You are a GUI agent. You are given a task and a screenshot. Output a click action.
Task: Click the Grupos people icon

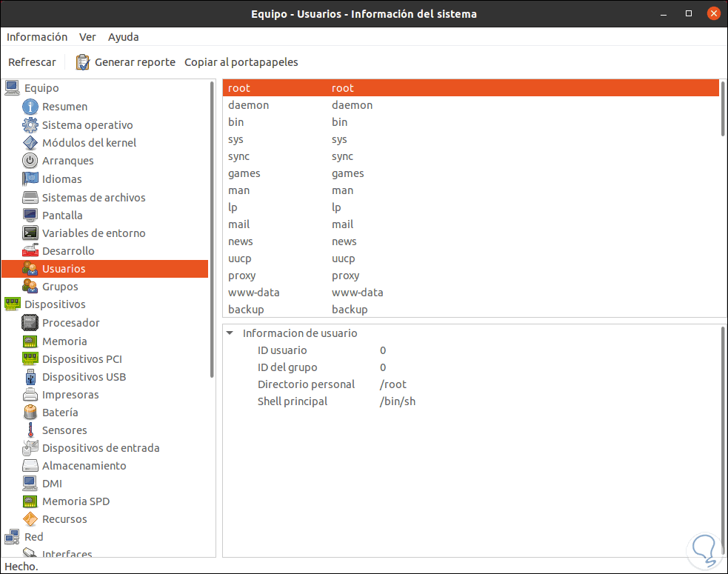pos(30,287)
